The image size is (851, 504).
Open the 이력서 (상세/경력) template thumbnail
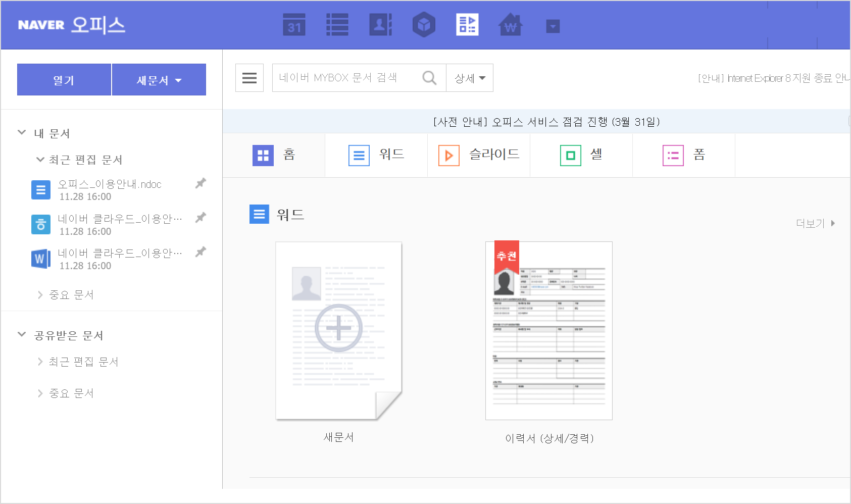[549, 331]
